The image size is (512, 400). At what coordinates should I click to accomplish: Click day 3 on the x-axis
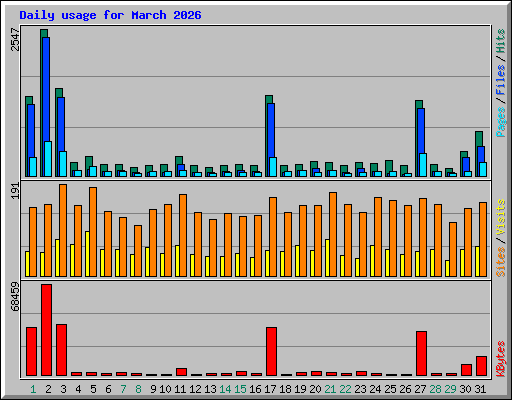pyautogui.click(x=63, y=389)
